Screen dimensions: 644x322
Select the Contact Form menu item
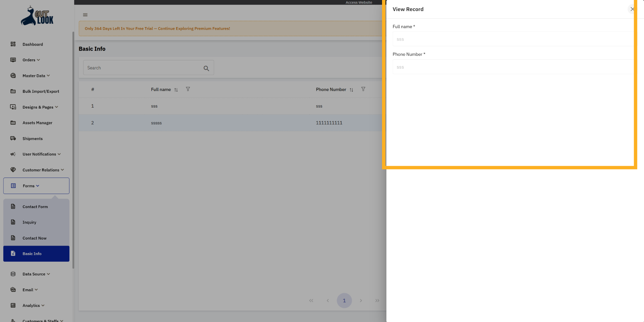click(x=35, y=207)
